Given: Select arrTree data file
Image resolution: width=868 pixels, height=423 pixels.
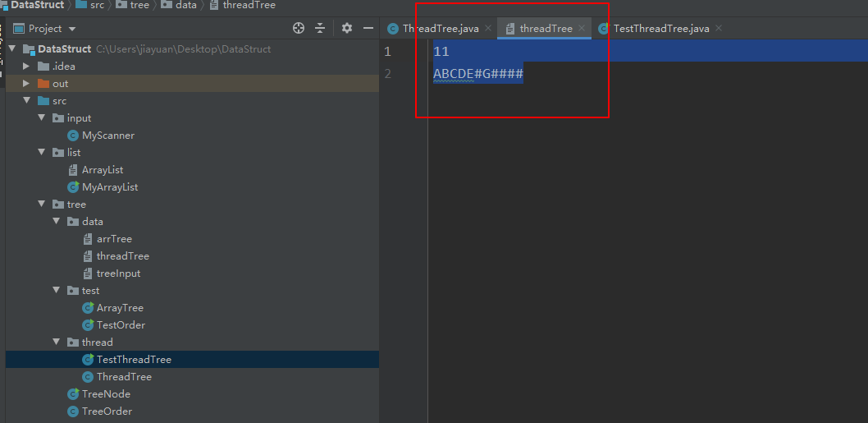Looking at the screenshot, I should click(114, 238).
